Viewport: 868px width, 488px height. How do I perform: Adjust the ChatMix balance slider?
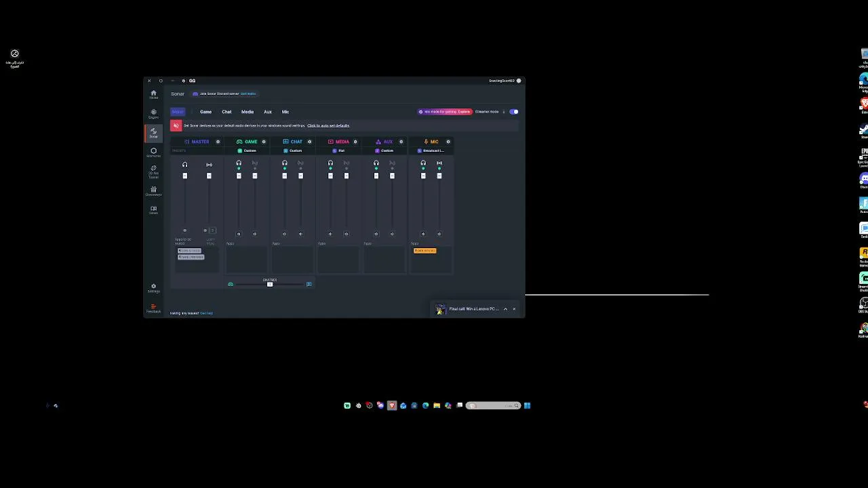270,284
